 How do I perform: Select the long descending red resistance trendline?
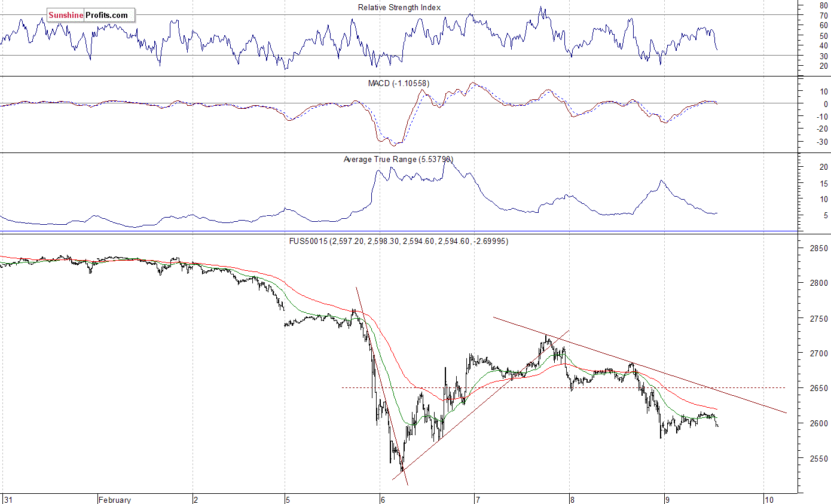(640, 365)
